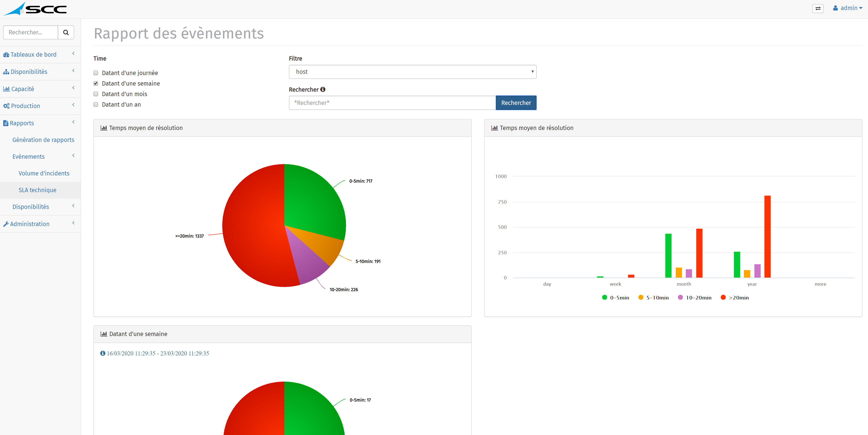
Task: Click the SCC logo
Action: click(x=35, y=9)
